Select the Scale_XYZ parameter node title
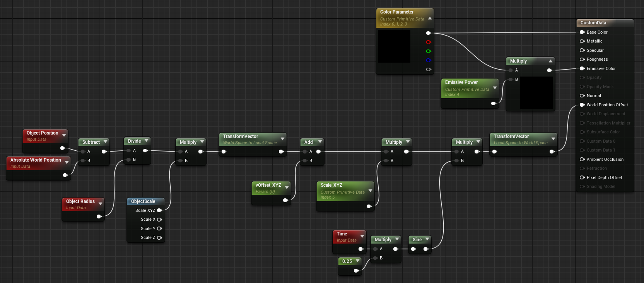 [331, 185]
